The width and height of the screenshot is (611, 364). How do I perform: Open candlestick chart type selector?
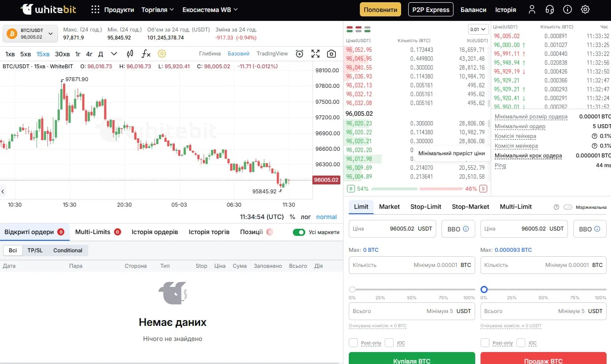coord(130,54)
